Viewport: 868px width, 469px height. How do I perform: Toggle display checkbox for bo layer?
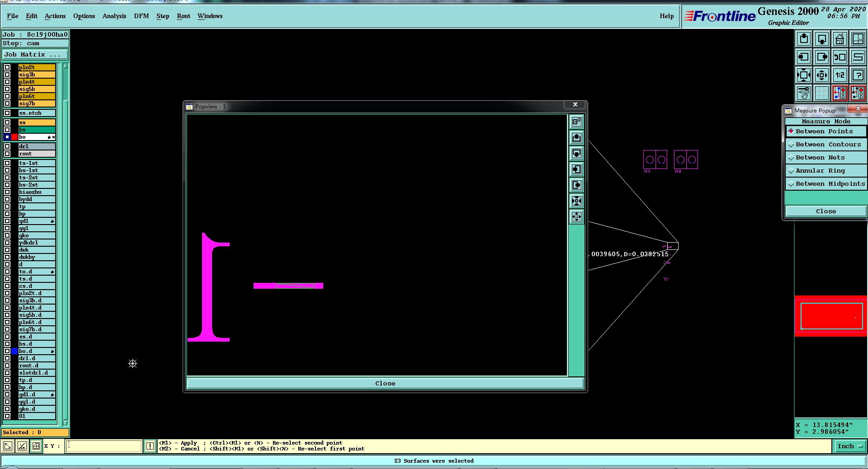(7, 137)
